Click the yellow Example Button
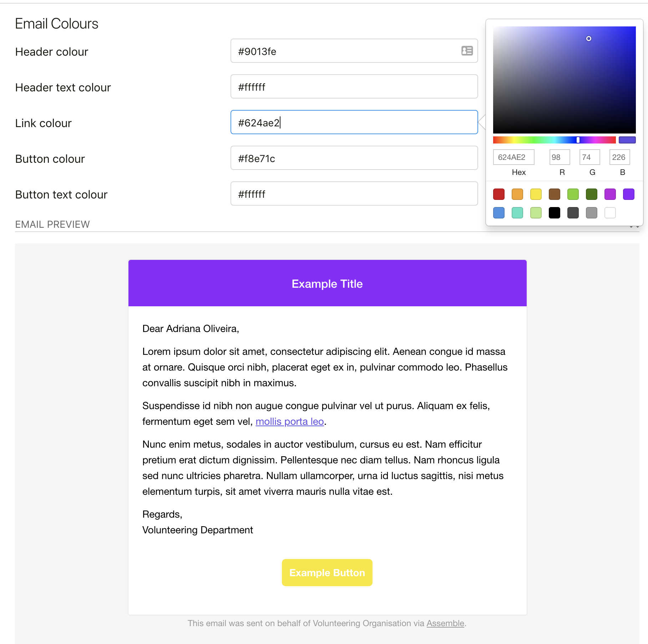Viewport: 648px width, 644px height. click(327, 573)
